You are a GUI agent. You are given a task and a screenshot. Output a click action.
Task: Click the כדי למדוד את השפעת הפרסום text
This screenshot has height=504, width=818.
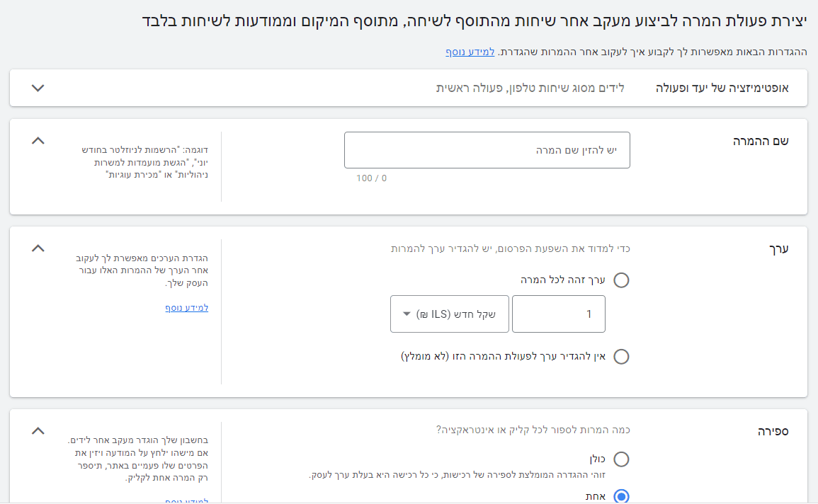[510, 248]
